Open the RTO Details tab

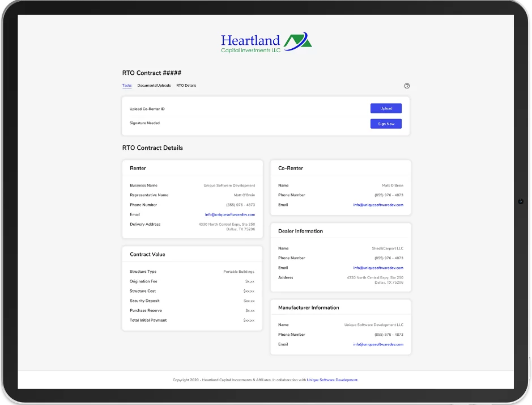point(186,86)
